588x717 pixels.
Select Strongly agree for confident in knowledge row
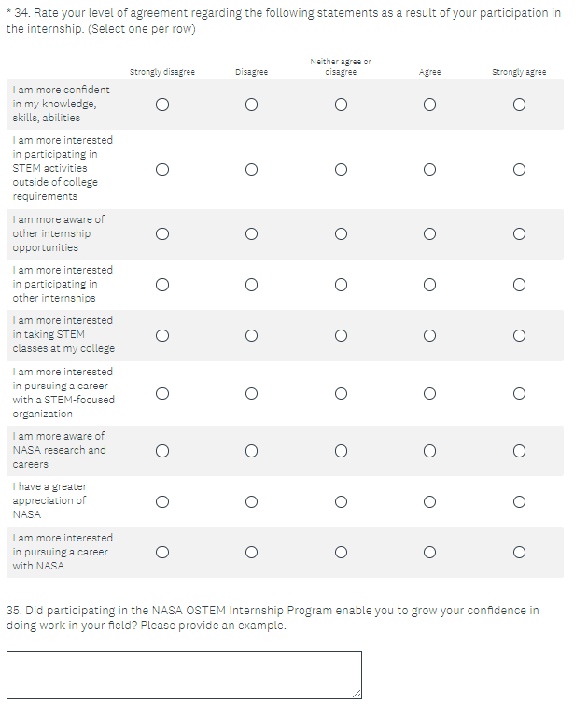(x=518, y=105)
